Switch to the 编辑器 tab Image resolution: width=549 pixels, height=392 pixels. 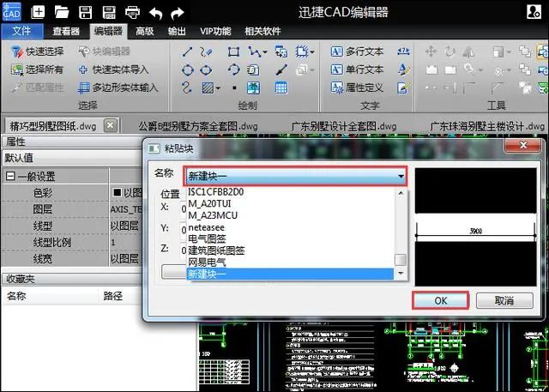click(108, 31)
